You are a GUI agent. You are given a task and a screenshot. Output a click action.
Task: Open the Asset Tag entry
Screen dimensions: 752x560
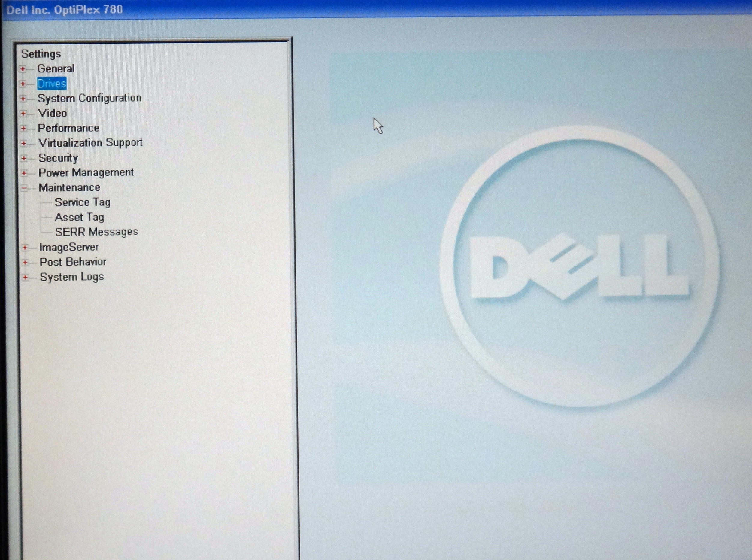pos(80,217)
